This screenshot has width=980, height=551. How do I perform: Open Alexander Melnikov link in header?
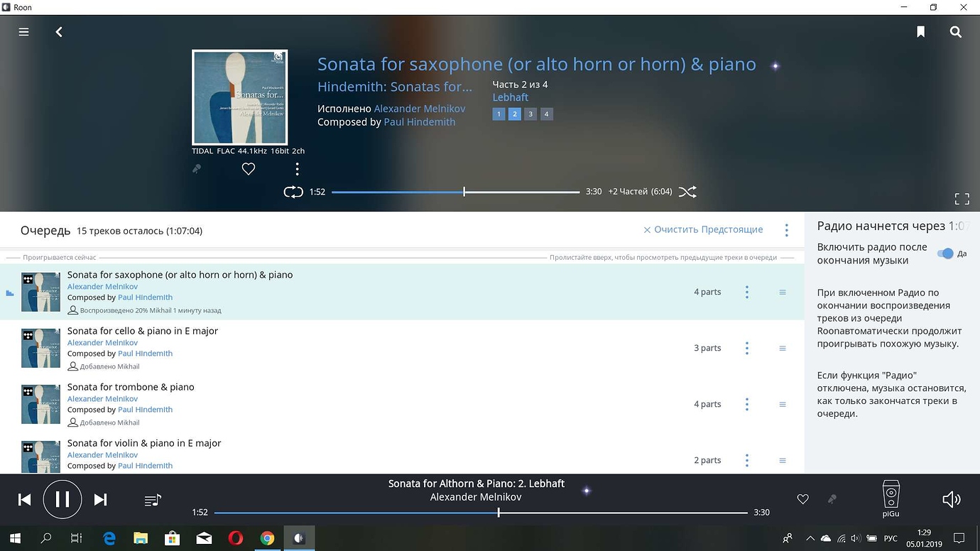click(420, 109)
